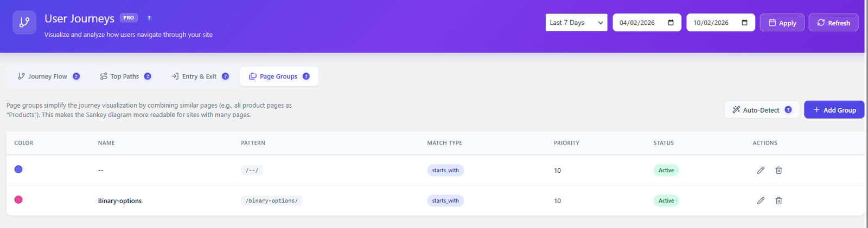Click the start date field 04/02/2026
The height and width of the screenshot is (228, 868).
647,23
